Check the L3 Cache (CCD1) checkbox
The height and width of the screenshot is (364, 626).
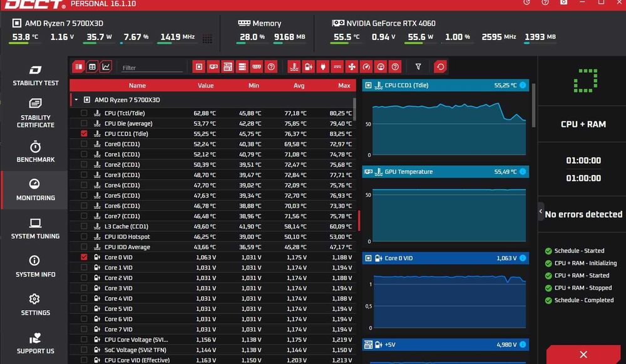pos(84,226)
